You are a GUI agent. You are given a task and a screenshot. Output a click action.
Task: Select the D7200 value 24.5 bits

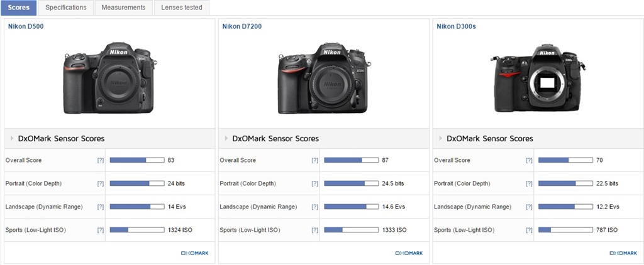coord(393,184)
